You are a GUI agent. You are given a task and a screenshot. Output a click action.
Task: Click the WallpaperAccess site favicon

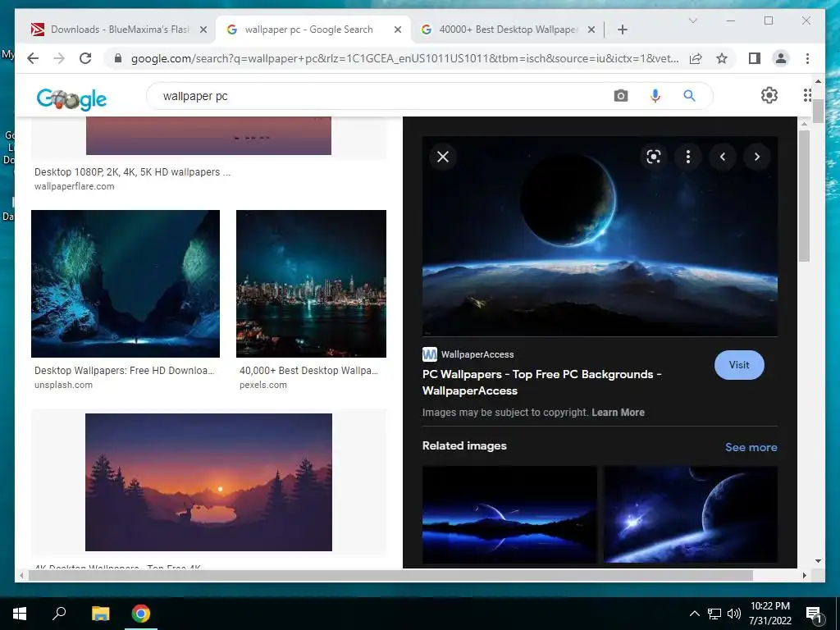tap(429, 354)
